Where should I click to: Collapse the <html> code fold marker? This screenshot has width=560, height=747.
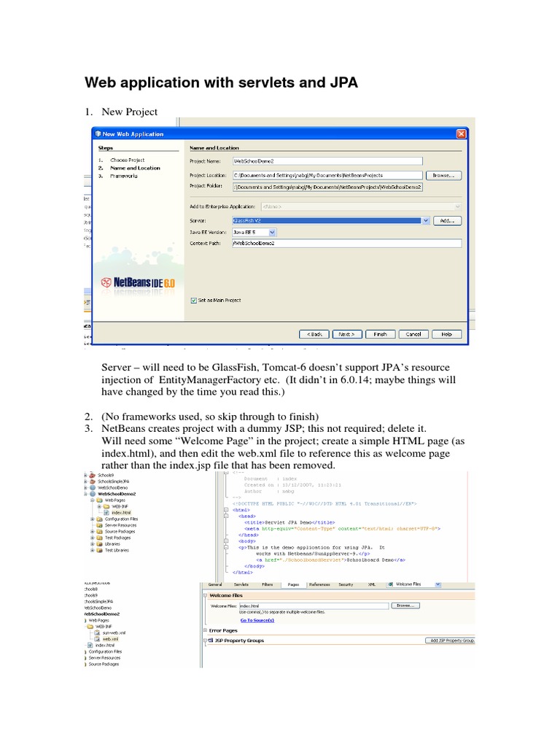[x=226, y=510]
